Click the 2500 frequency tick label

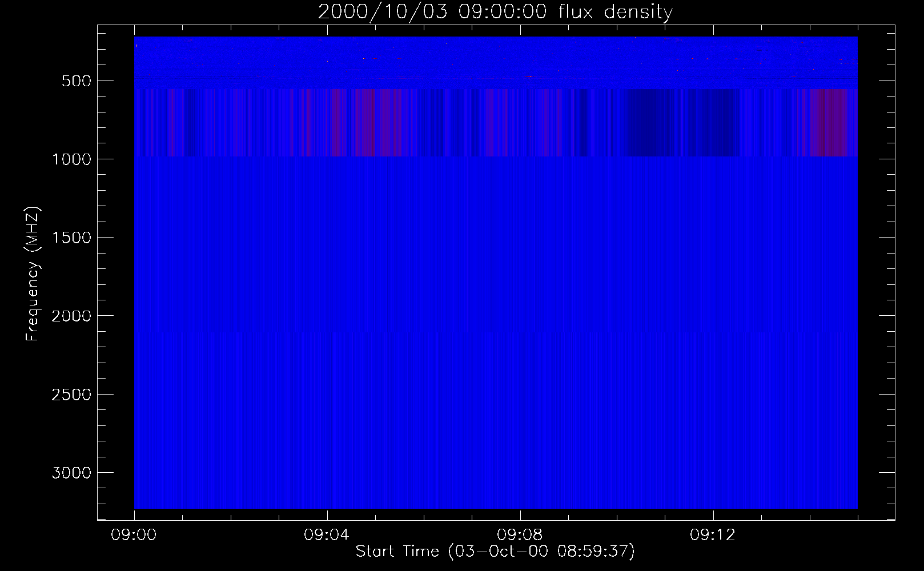point(71,395)
